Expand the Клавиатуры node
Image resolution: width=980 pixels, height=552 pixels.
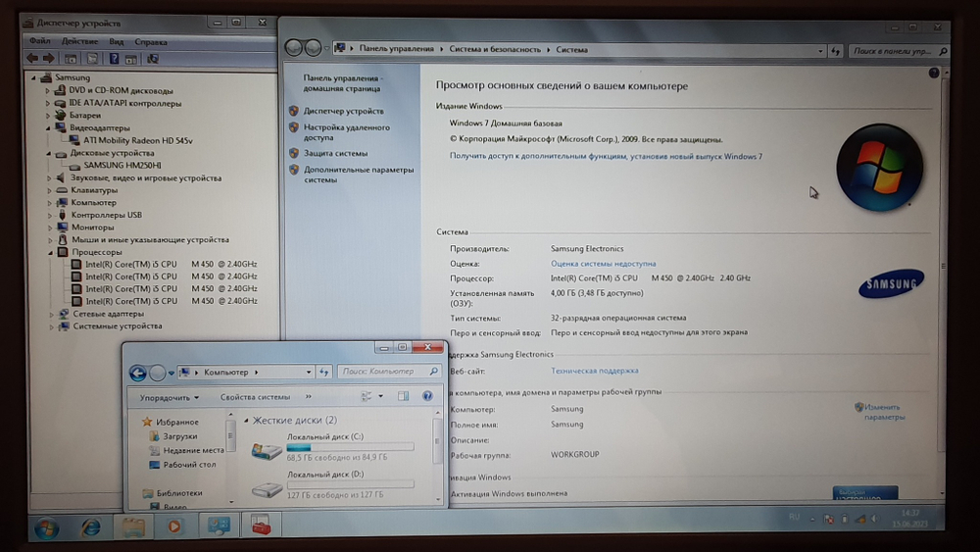pyautogui.click(x=49, y=190)
